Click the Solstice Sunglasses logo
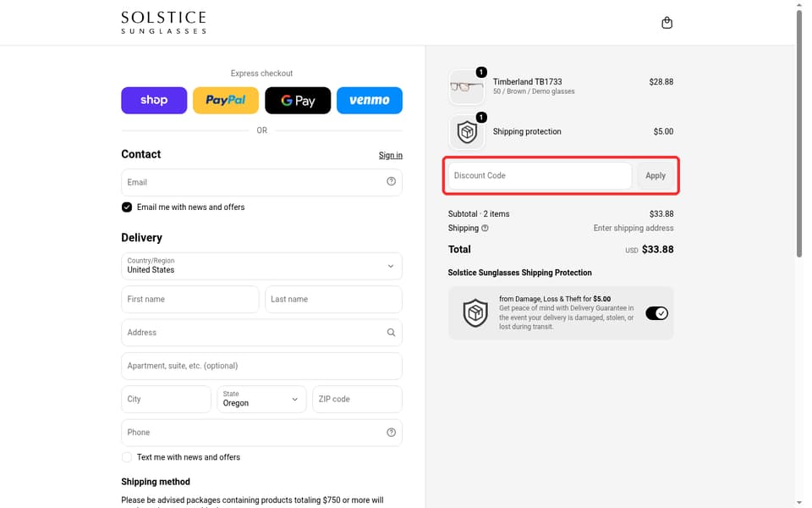 pos(163,23)
